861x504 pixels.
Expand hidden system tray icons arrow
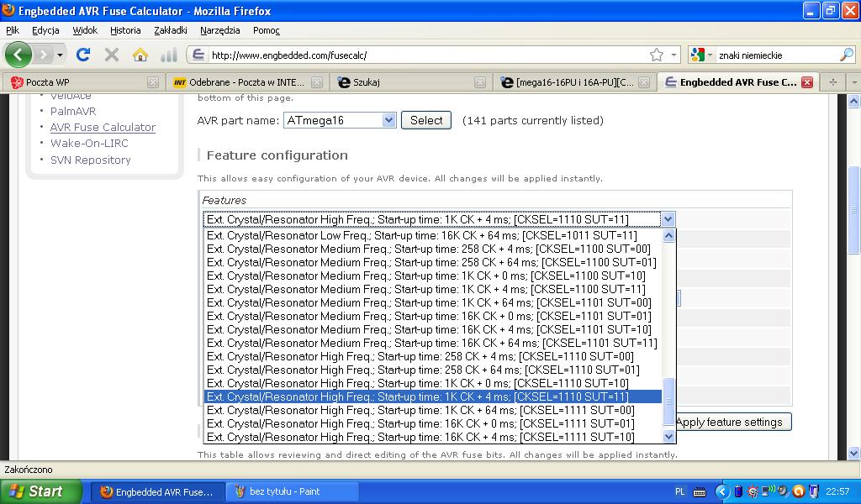pos(722,491)
